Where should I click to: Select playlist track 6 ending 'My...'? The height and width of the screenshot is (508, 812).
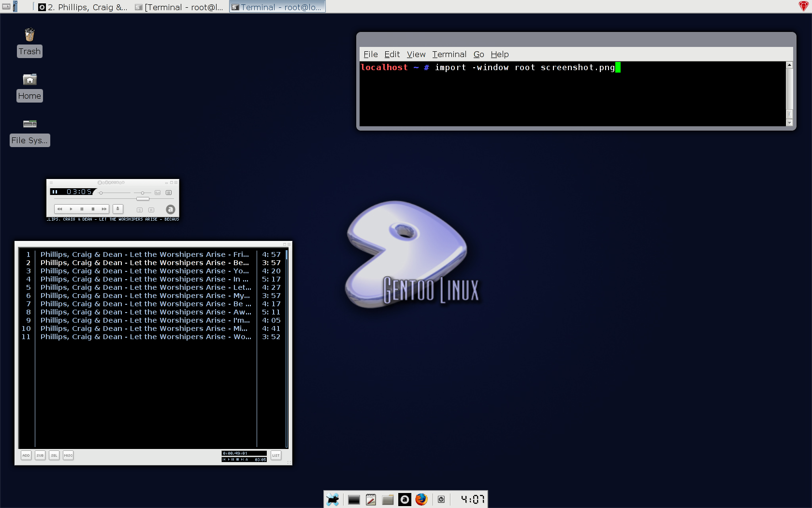[151, 296]
